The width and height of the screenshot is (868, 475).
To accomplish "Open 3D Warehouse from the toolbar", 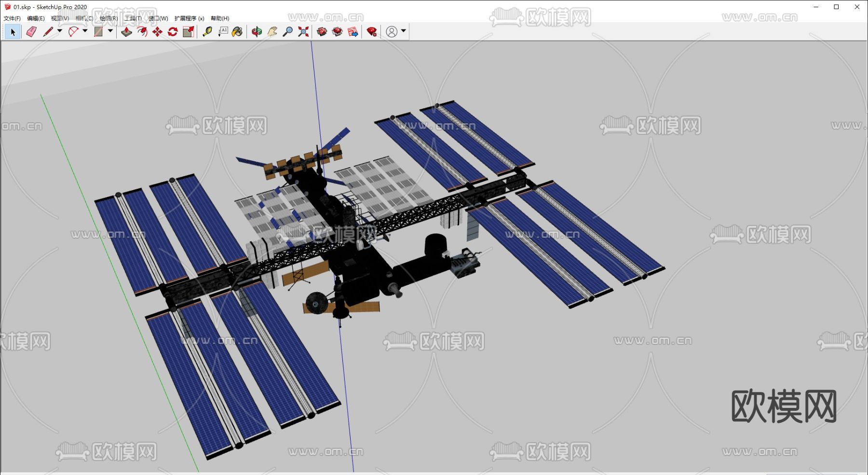I will (322, 32).
